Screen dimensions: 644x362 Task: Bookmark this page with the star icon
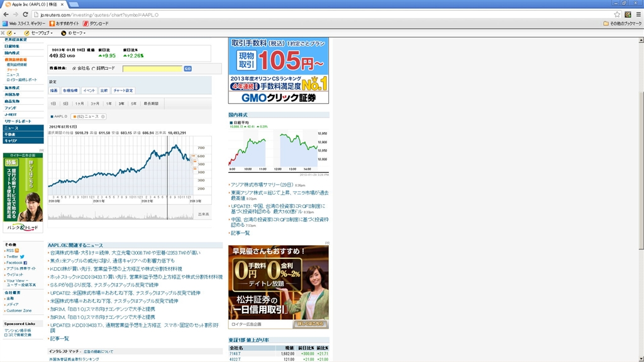point(617,14)
